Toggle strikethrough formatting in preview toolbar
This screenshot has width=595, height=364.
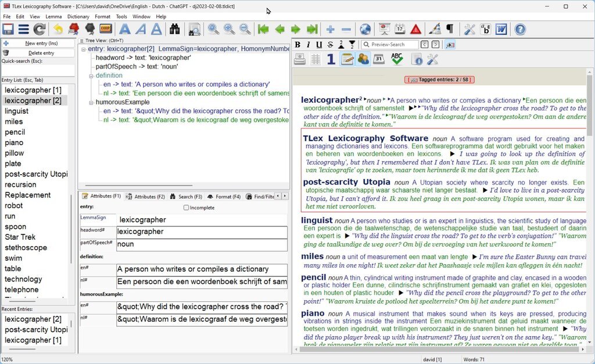coord(330,45)
